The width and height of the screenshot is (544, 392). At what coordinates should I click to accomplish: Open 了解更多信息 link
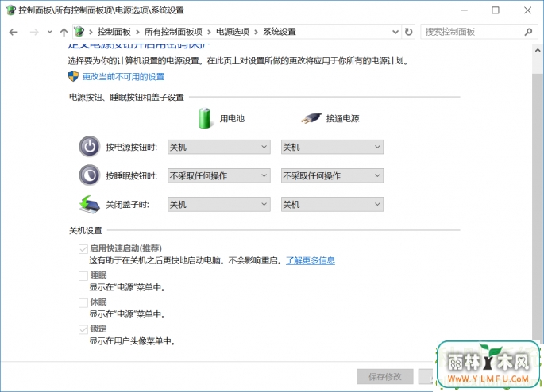point(311,260)
